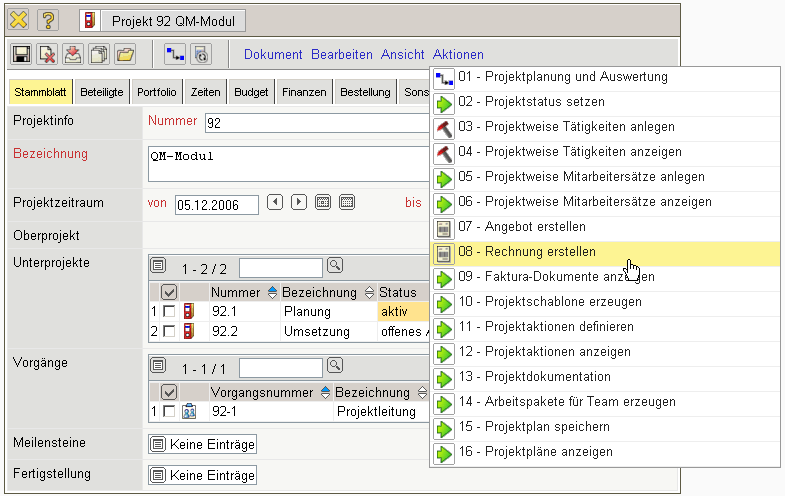Viewport: 785px width, 496px height.
Task: Click into the Bezeichnung field with QM-Modul
Action: [280, 163]
